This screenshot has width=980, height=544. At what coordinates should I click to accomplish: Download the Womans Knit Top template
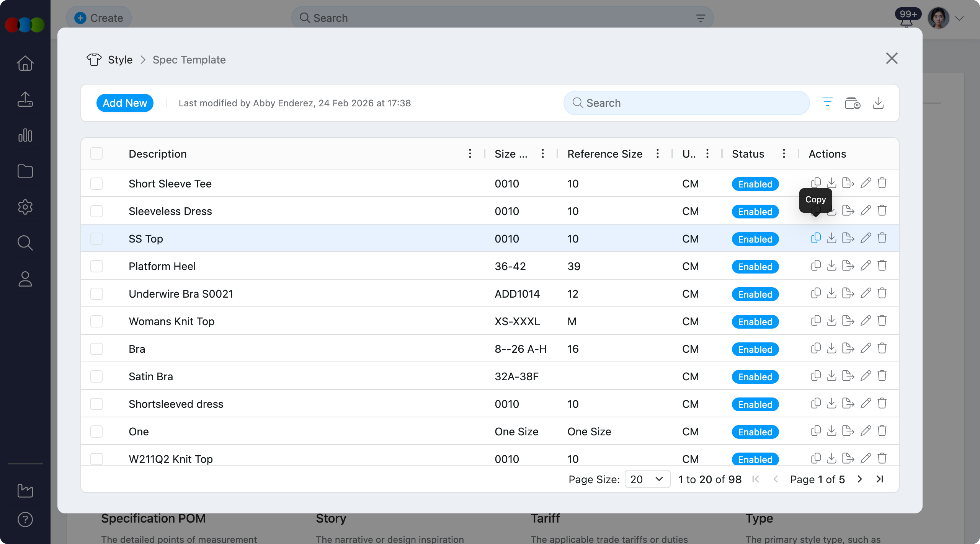[x=831, y=321]
